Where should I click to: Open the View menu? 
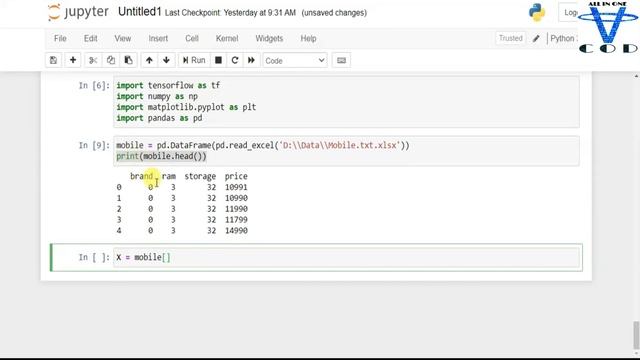tap(122, 38)
